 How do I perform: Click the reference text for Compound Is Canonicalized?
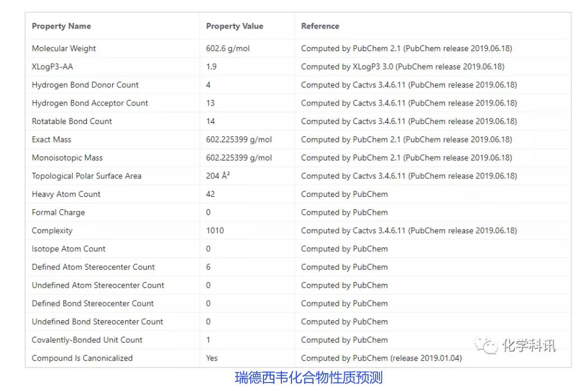(381, 358)
